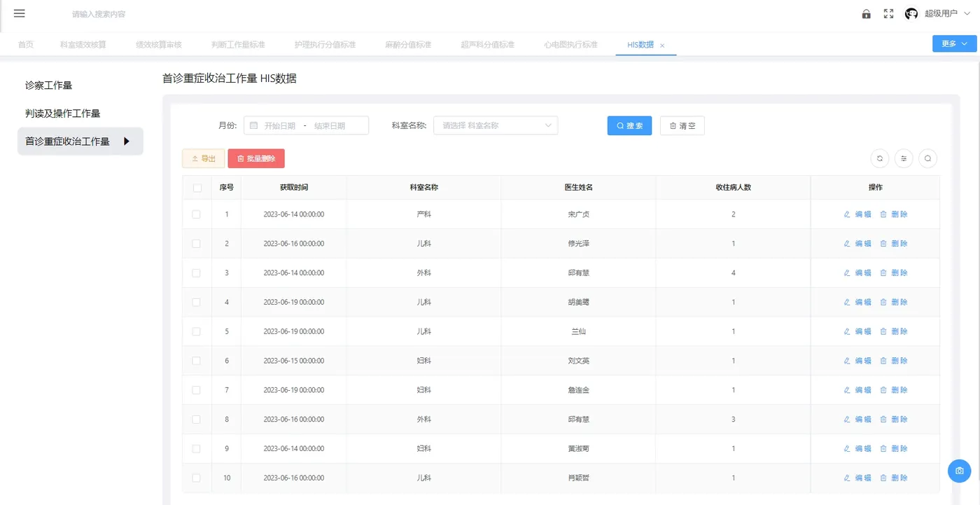The image size is (980, 505).
Task: Select 诊察工作量 in the sidebar
Action: click(80, 85)
